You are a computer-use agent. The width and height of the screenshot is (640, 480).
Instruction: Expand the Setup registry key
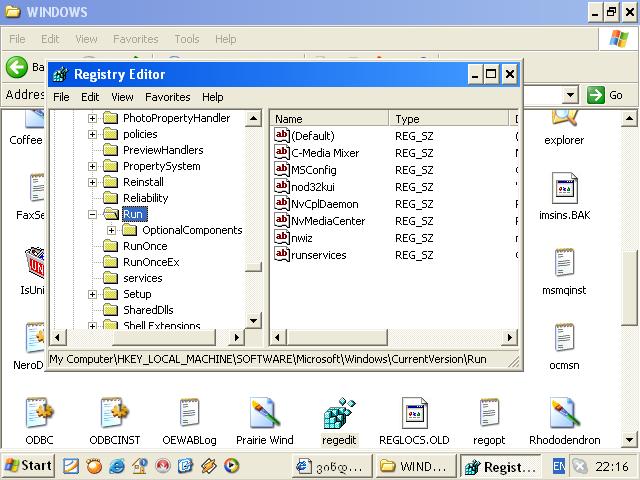click(92, 294)
